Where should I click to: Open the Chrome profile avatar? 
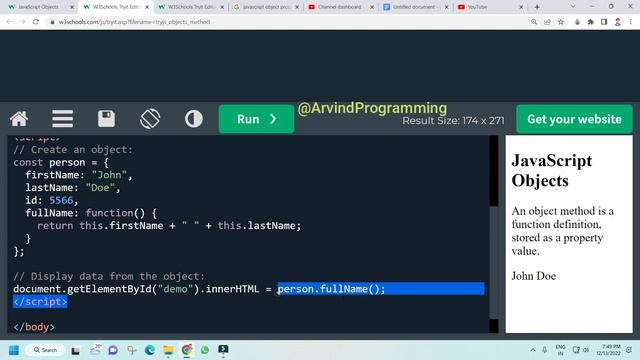point(618,22)
